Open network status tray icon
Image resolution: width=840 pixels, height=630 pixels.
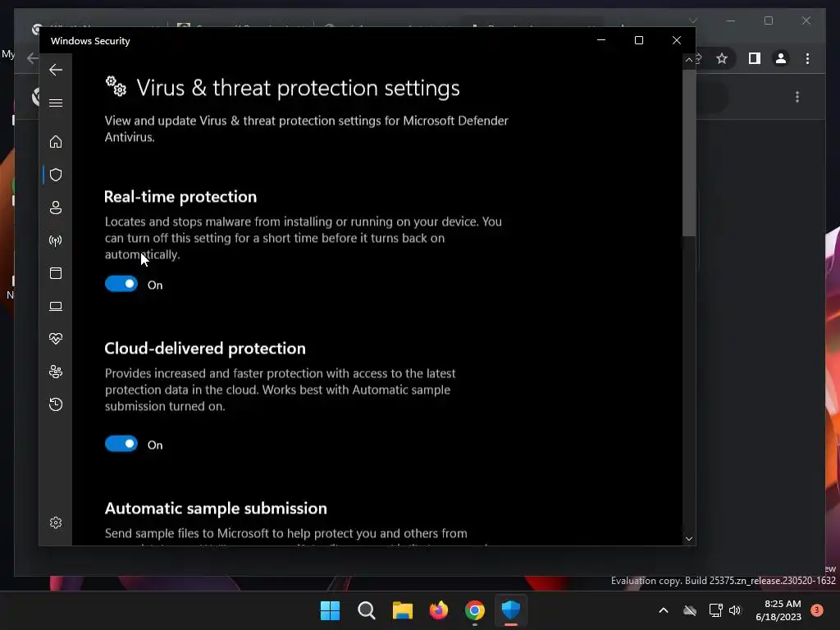715,610
